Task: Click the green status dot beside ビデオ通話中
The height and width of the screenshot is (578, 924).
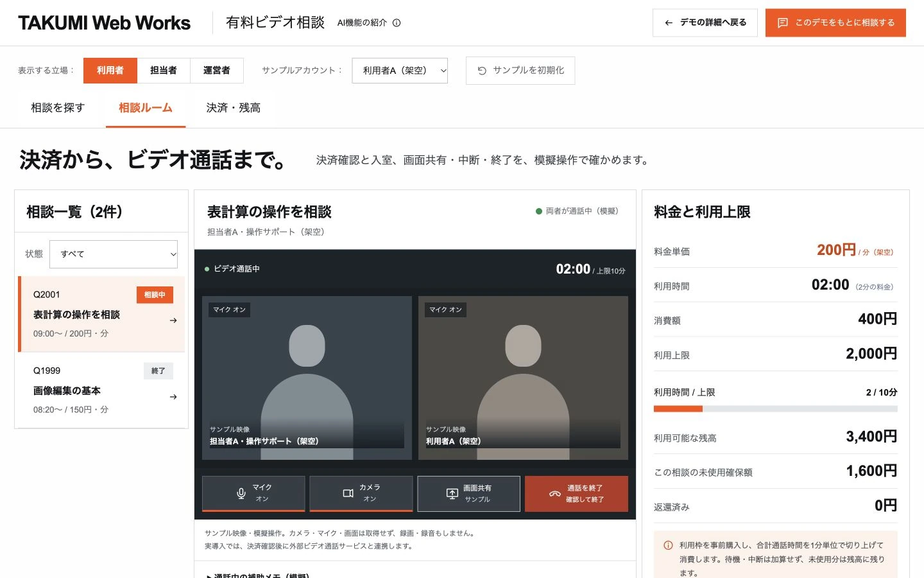Action: (x=207, y=269)
